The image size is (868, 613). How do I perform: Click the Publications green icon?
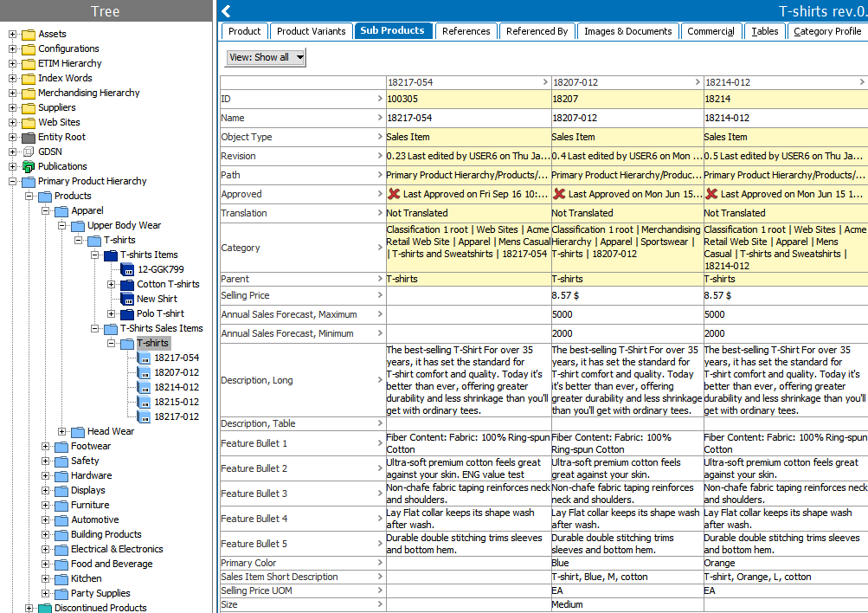tap(29, 167)
